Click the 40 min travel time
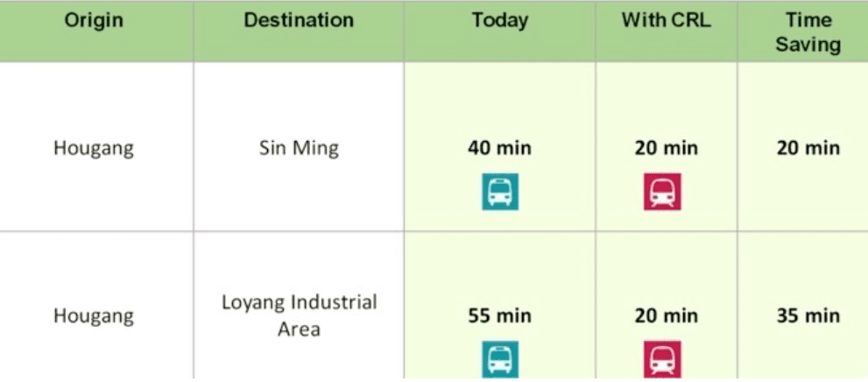The height and width of the screenshot is (382, 868). 500,147
